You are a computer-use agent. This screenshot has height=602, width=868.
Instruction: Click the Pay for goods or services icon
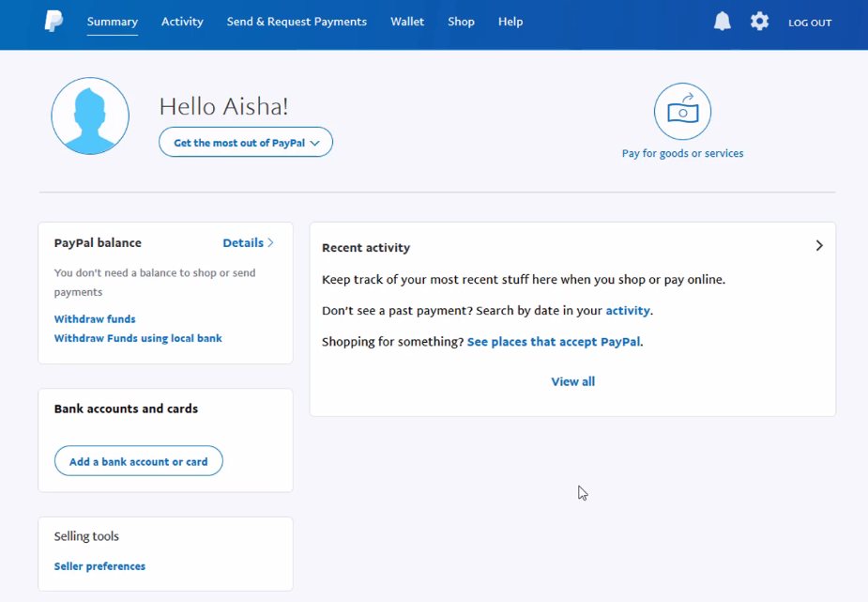point(682,112)
